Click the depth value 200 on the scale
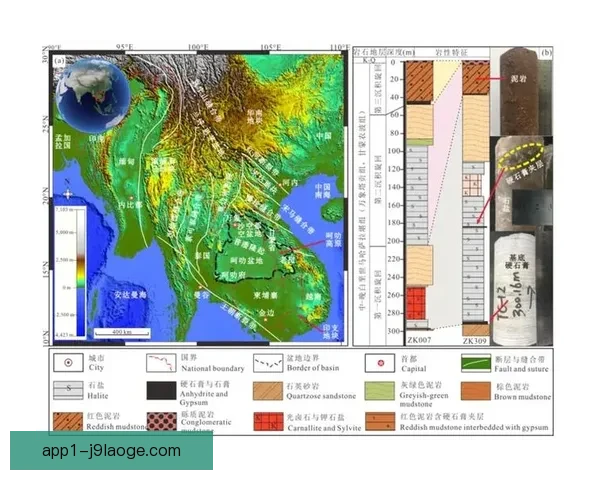Screen dimensions: 600x480 [x=393, y=241]
